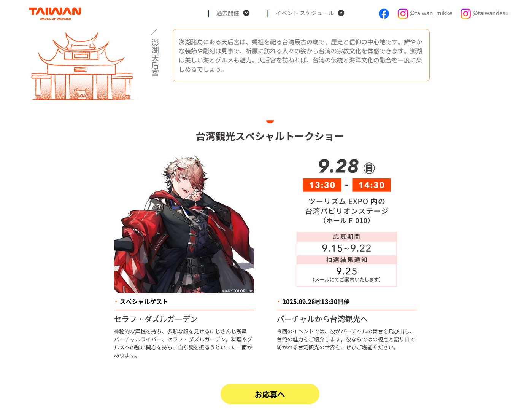The width and height of the screenshot is (532, 411).
Task: Click Instagram icon beside @taiwandesu
Action: tap(465, 14)
